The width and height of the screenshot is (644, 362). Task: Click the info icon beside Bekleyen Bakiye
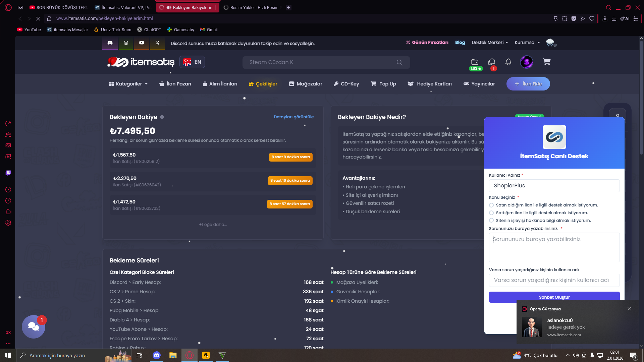tap(162, 117)
